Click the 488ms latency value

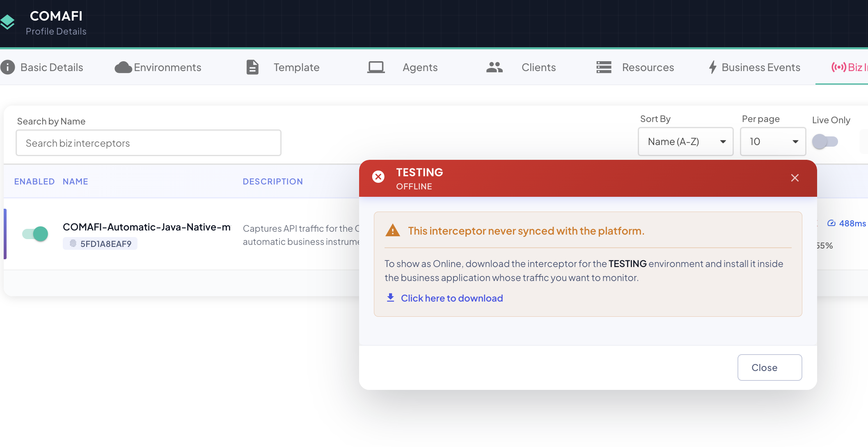852,223
